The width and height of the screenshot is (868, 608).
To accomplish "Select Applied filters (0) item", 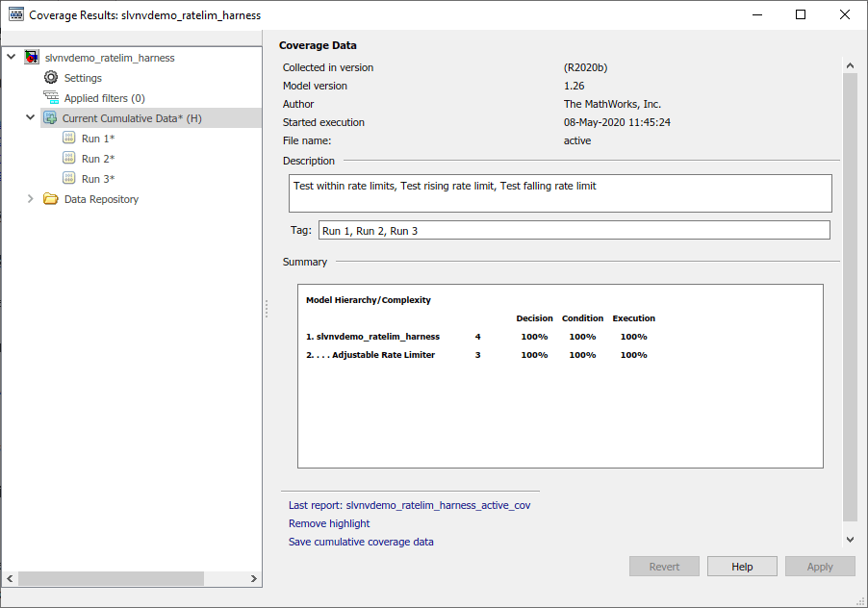I will pyautogui.click(x=104, y=98).
